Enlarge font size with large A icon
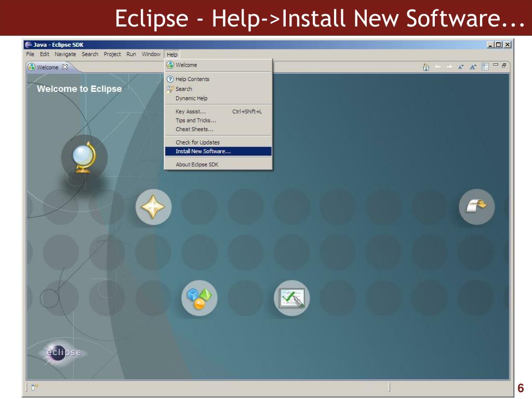The width and height of the screenshot is (532, 399). pyautogui.click(x=473, y=67)
